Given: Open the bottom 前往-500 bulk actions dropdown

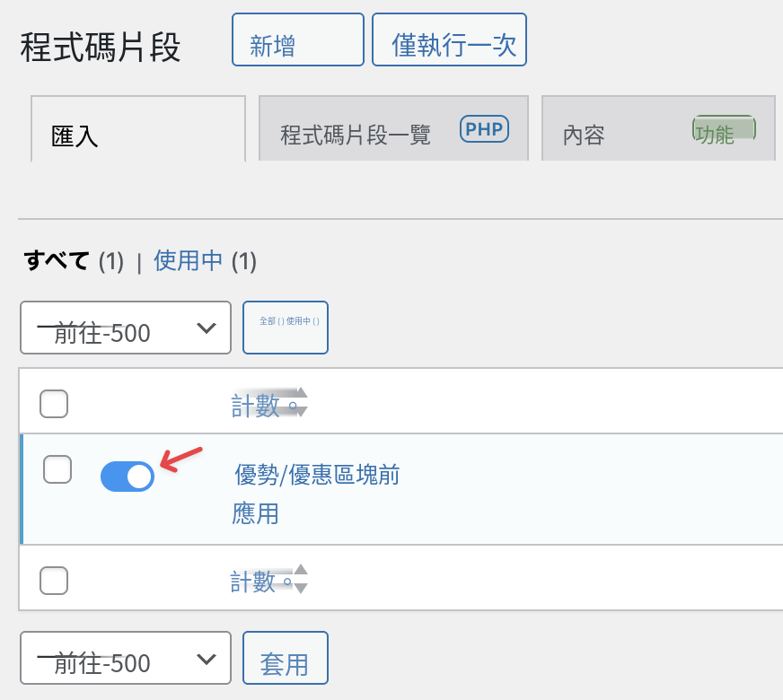Looking at the screenshot, I should [126, 658].
